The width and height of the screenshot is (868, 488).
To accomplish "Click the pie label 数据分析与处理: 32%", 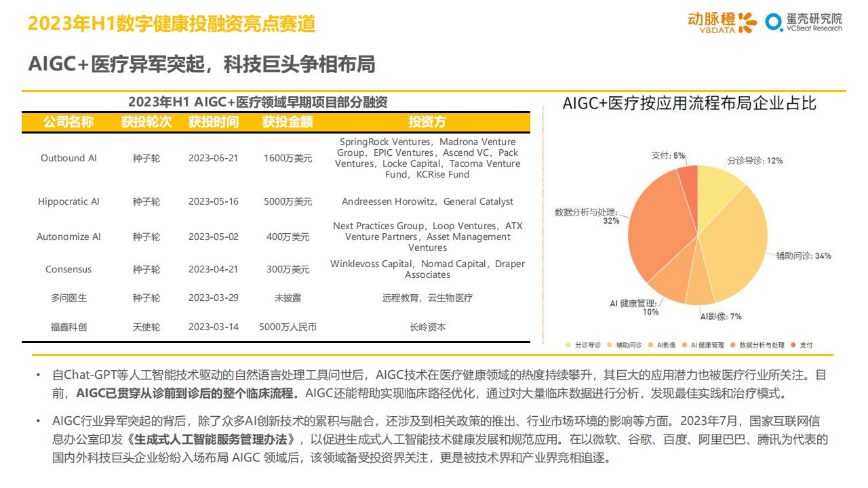I will 587,216.
